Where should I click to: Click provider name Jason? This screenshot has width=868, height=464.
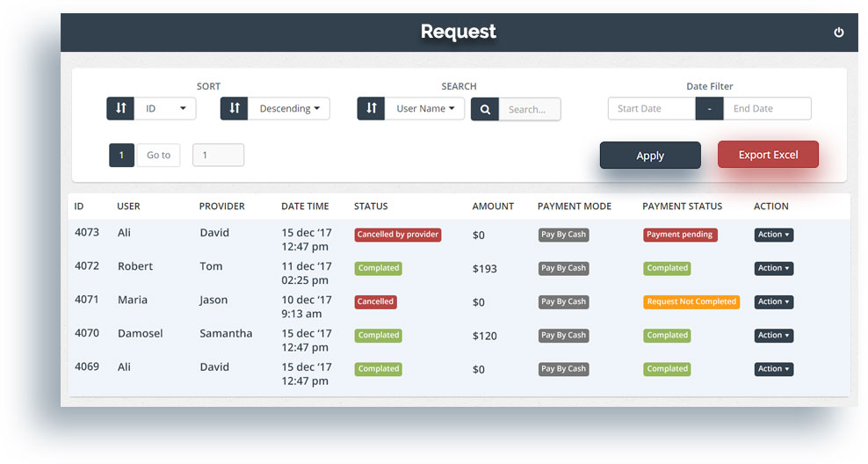click(213, 300)
